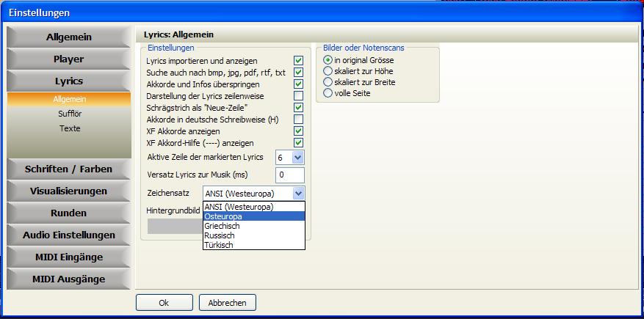Open the Visualisierungen section

point(69,191)
